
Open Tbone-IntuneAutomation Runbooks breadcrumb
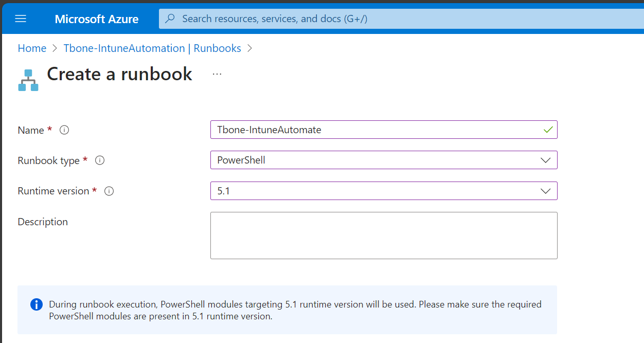coord(152,48)
